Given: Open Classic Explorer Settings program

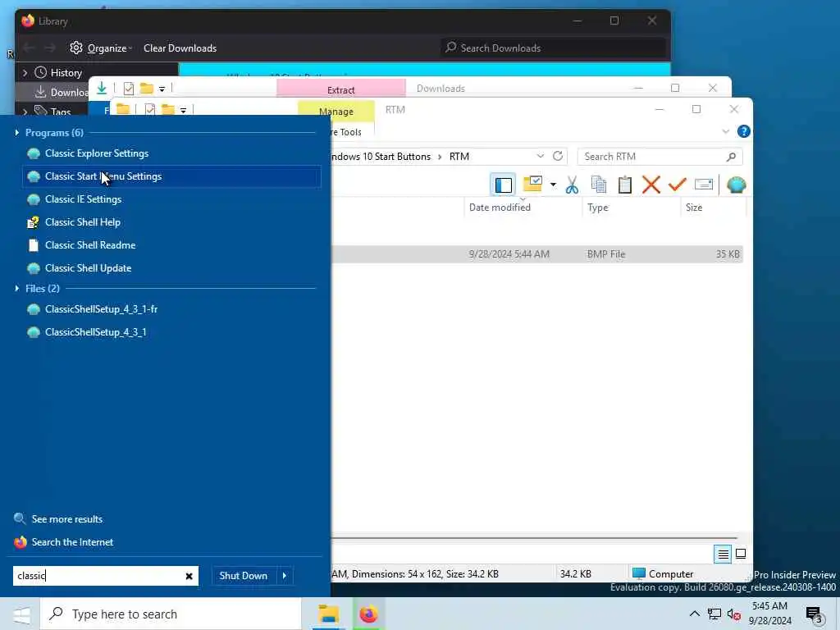Looking at the screenshot, I should [x=97, y=153].
